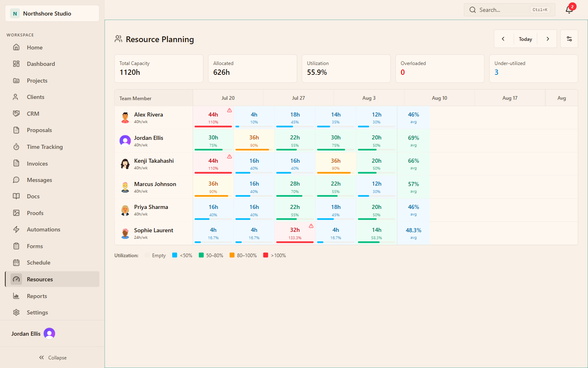Screen dimensions: 588x368
Task: Open the CRM handshake icon
Action: click(16, 114)
